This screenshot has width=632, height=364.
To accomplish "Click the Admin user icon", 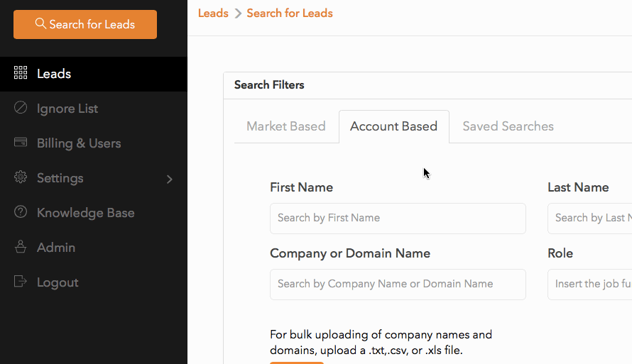I will point(21,246).
